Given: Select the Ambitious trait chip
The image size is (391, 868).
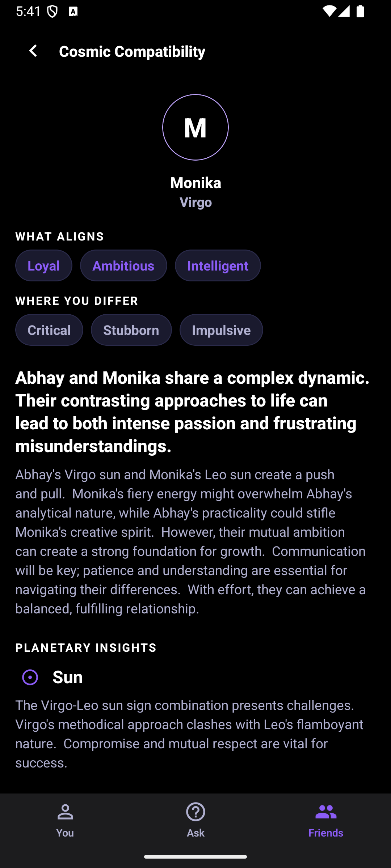Looking at the screenshot, I should coord(123,265).
